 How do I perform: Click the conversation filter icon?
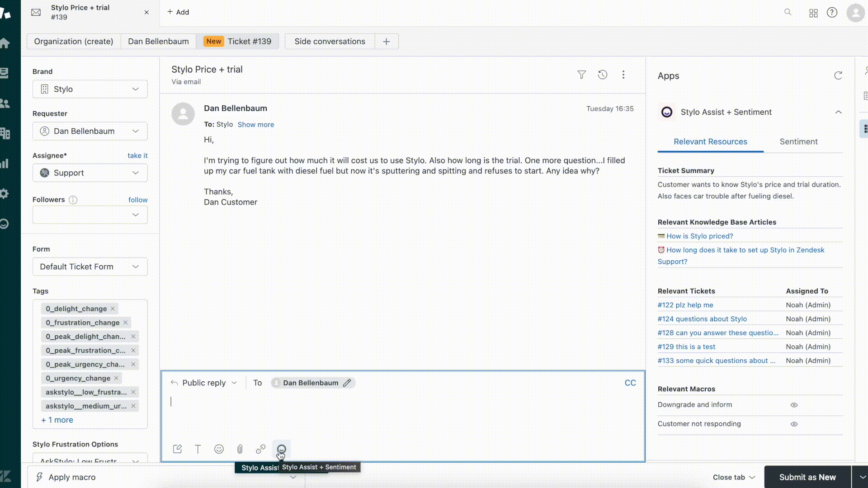pyautogui.click(x=582, y=75)
